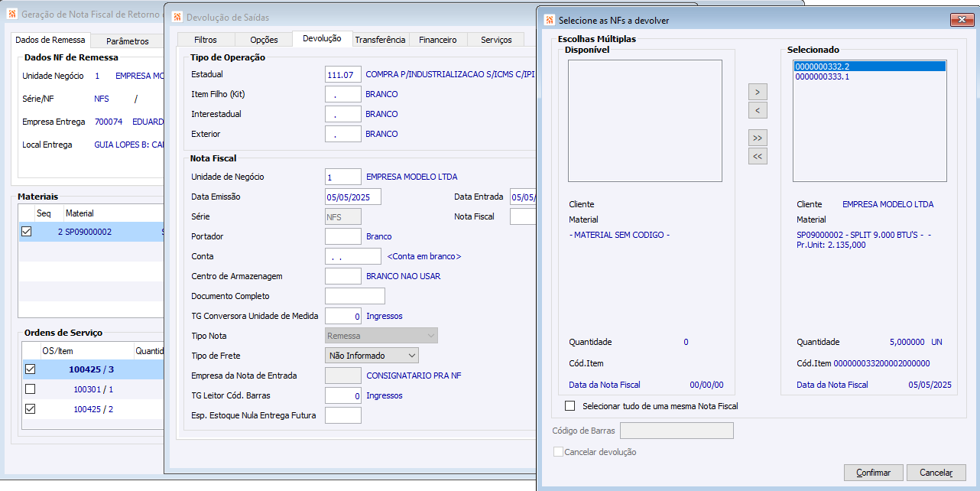Click the Nota Fiscal number field
The image size is (980, 491).
tap(523, 216)
